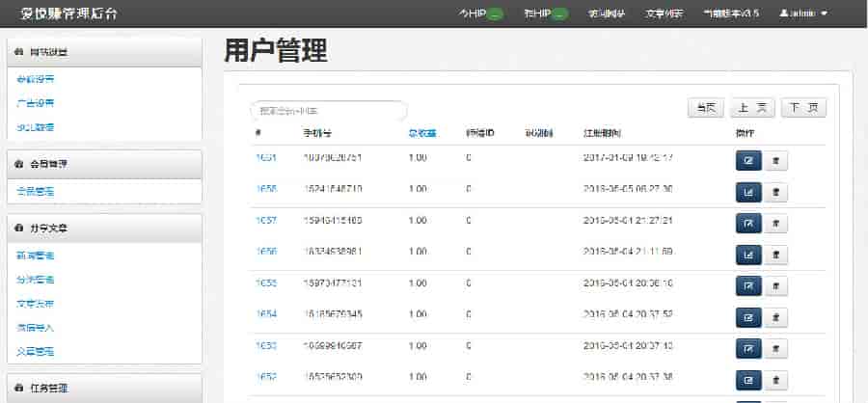The image size is (868, 403).
Task: Click the trash icon in the second table row
Action: point(776,192)
